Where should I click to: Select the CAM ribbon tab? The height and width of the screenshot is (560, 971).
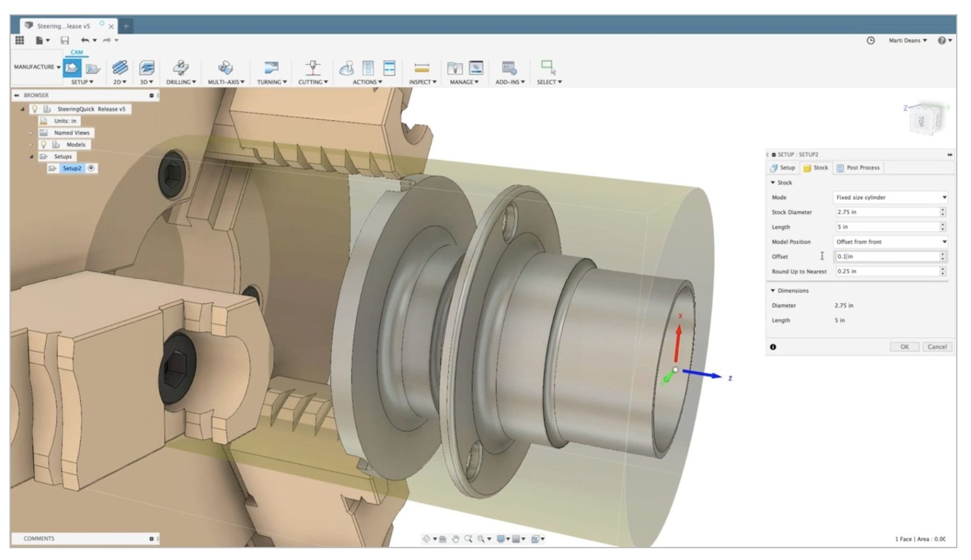76,52
